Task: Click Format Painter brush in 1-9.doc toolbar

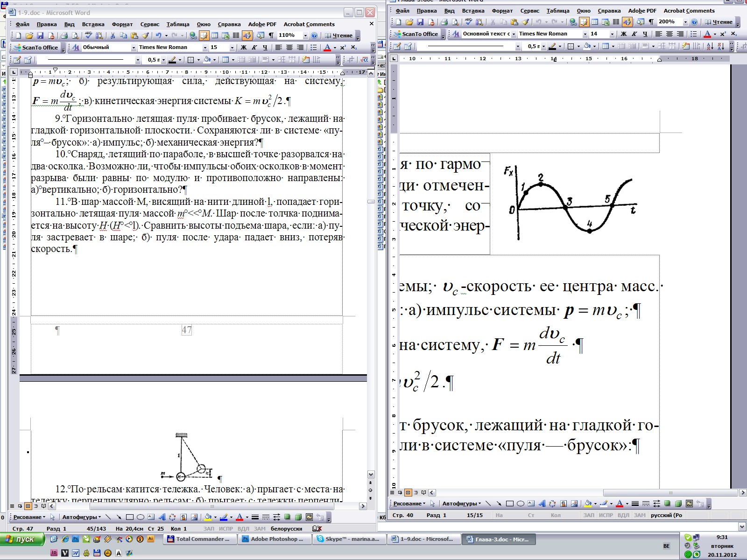Action: [145, 35]
